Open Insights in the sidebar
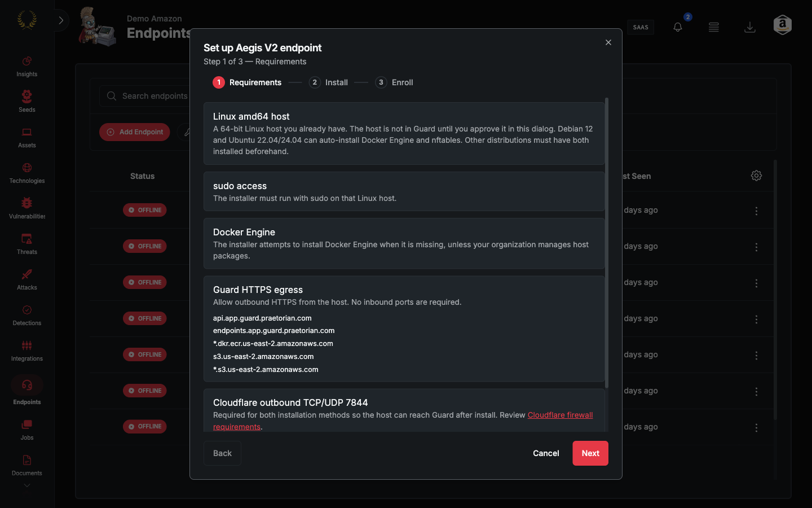The width and height of the screenshot is (812, 508). pos(27,67)
